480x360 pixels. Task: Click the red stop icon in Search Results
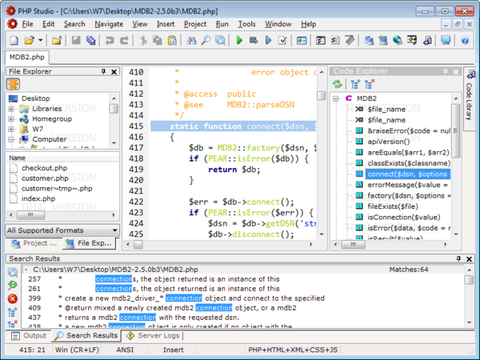[13, 299]
